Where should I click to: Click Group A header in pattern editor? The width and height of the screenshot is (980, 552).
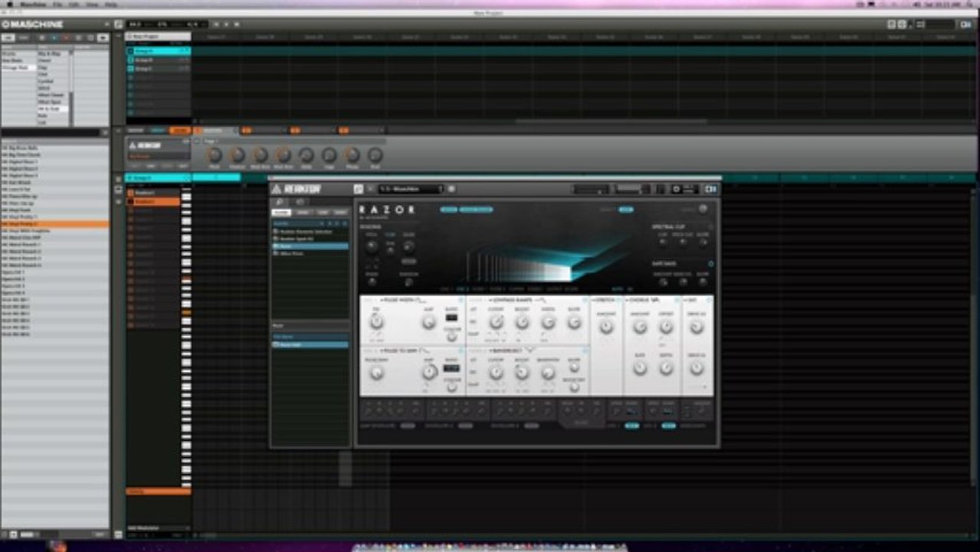[158, 178]
